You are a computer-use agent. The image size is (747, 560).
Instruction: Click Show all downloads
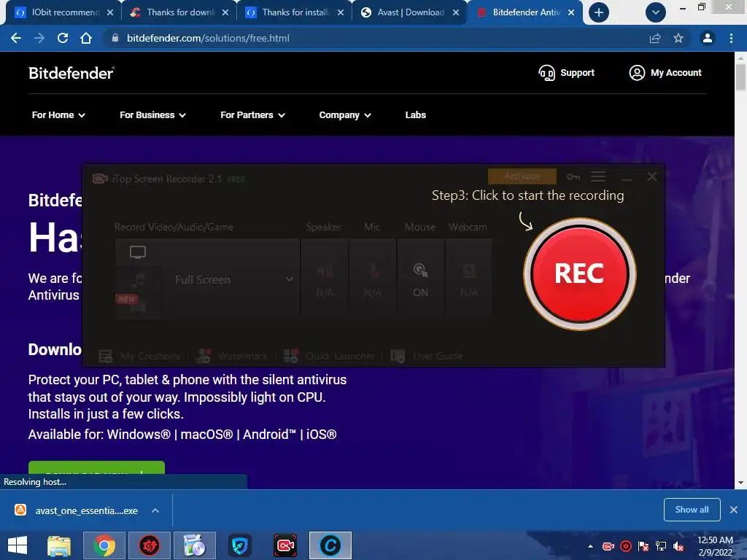point(692,510)
